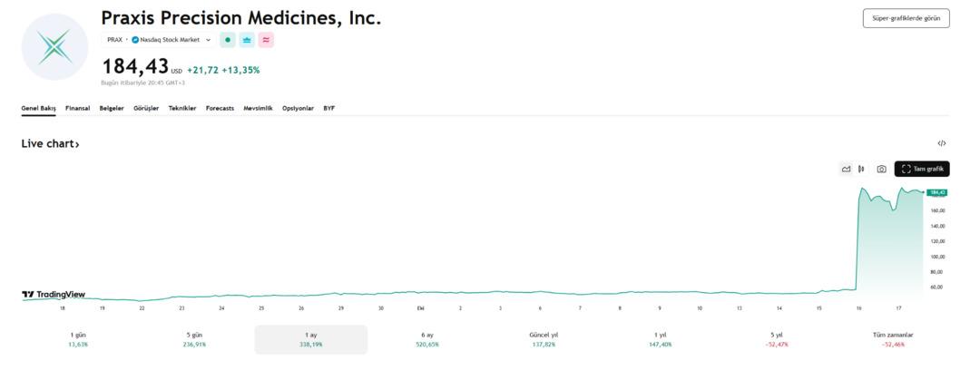980x370 pixels.
Task: Click the TradingView logo on chart
Action: [54, 295]
